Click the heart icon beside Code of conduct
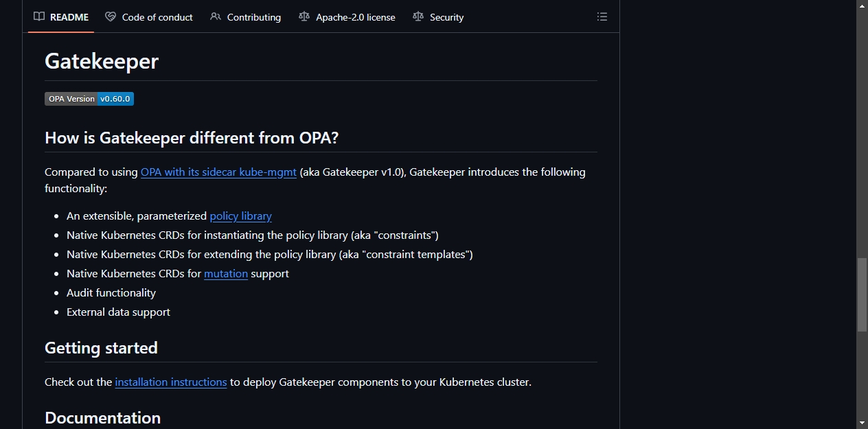 (111, 16)
